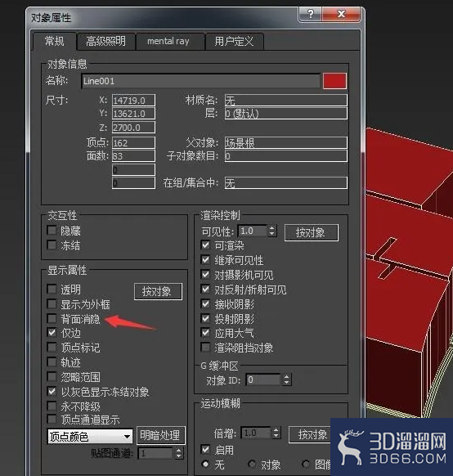Click the 在组/集合中 field showing 无
This screenshot has width=453, height=476.
tap(286, 182)
